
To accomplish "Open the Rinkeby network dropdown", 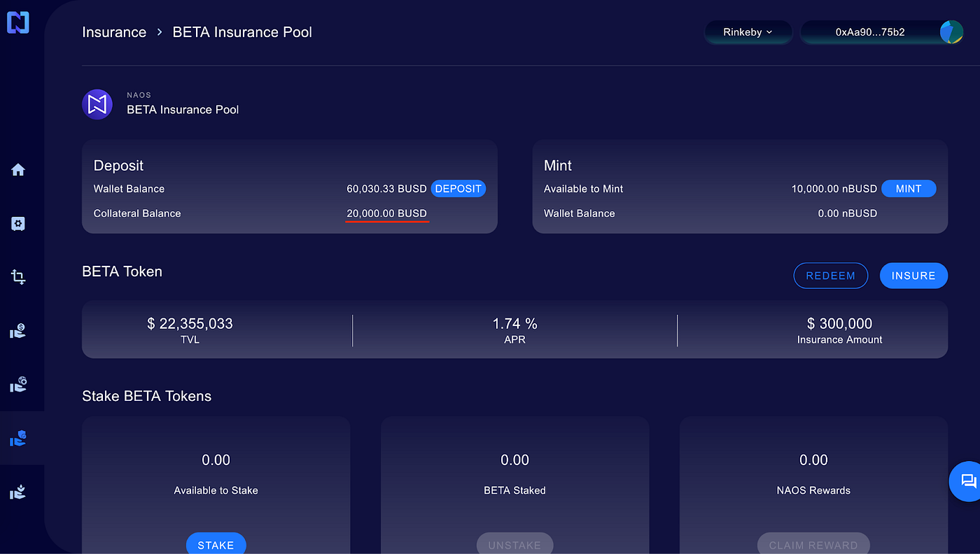I will click(x=748, y=32).
